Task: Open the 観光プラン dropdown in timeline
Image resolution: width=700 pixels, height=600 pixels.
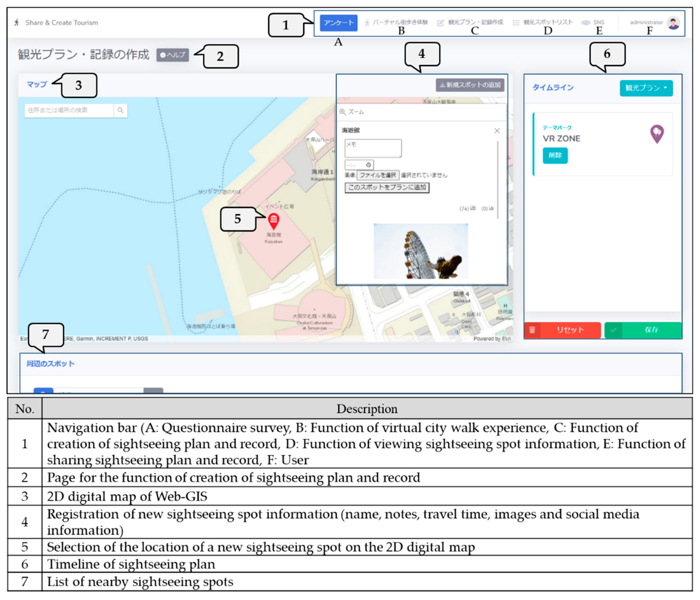Action: pyautogui.click(x=646, y=88)
